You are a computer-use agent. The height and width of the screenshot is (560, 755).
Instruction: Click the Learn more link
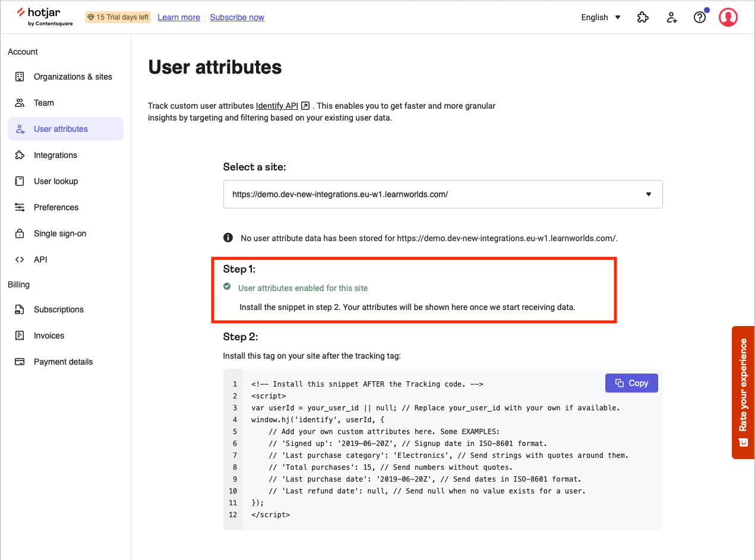click(x=179, y=17)
